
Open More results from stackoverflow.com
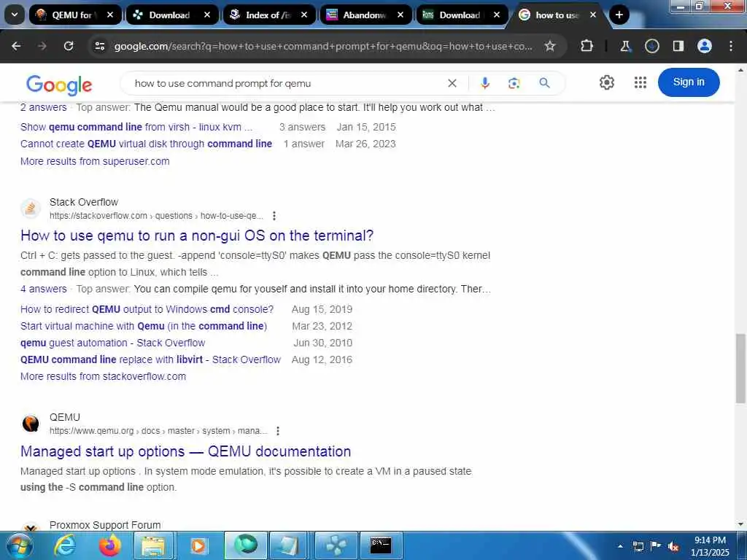point(103,376)
